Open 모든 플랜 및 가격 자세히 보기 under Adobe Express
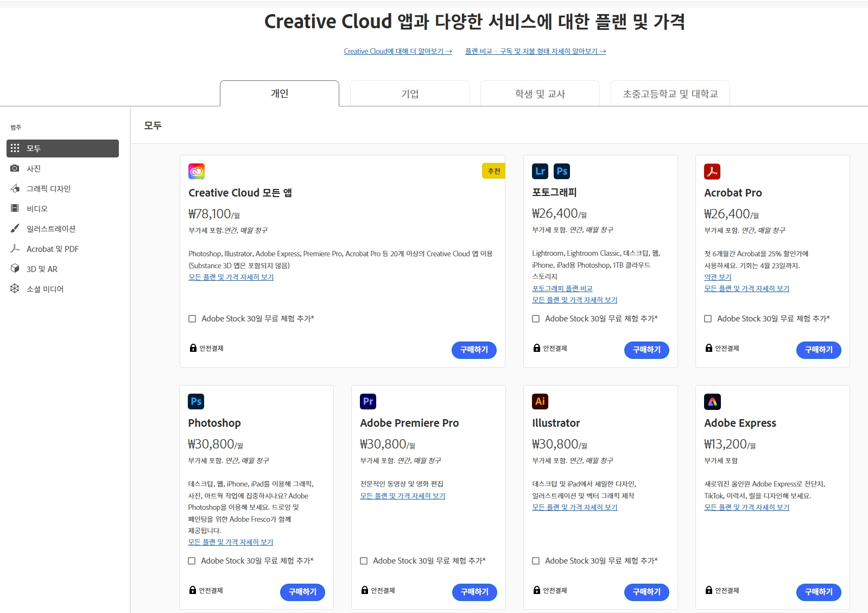 [746, 507]
